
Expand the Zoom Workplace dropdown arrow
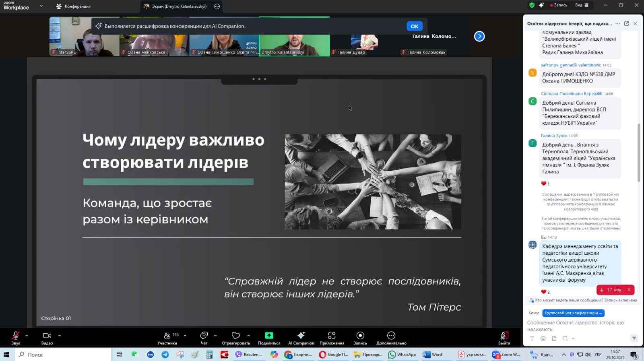(41, 6)
